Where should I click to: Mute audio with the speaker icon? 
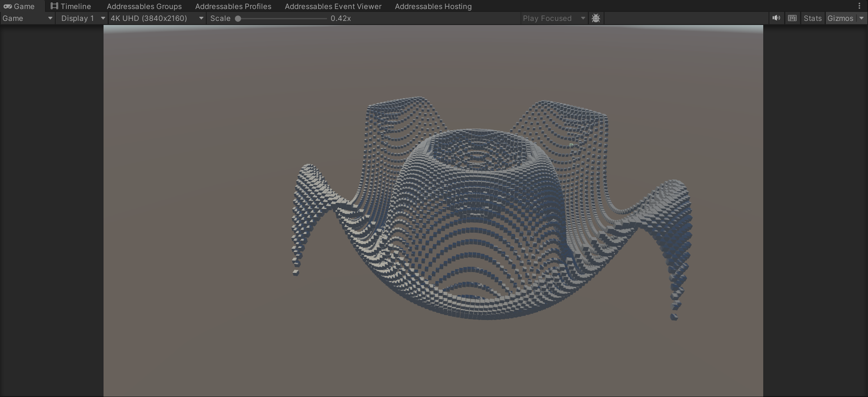tap(776, 18)
